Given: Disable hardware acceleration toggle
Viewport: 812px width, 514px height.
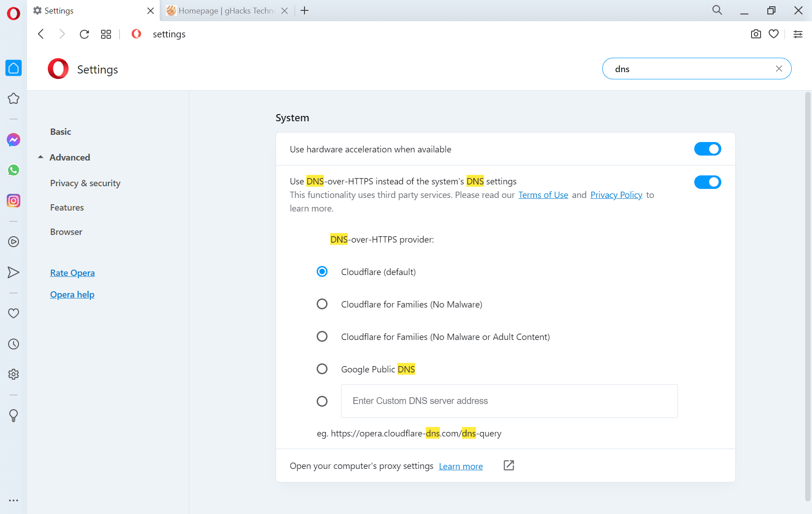Looking at the screenshot, I should [707, 149].
